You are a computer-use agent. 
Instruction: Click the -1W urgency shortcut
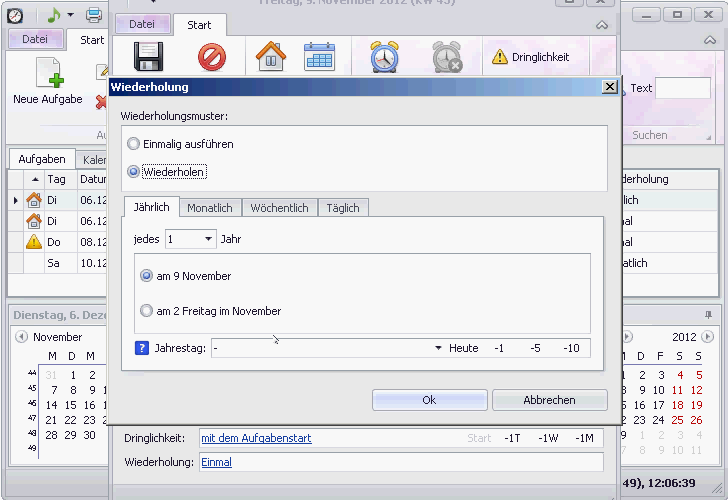pyautogui.click(x=548, y=438)
